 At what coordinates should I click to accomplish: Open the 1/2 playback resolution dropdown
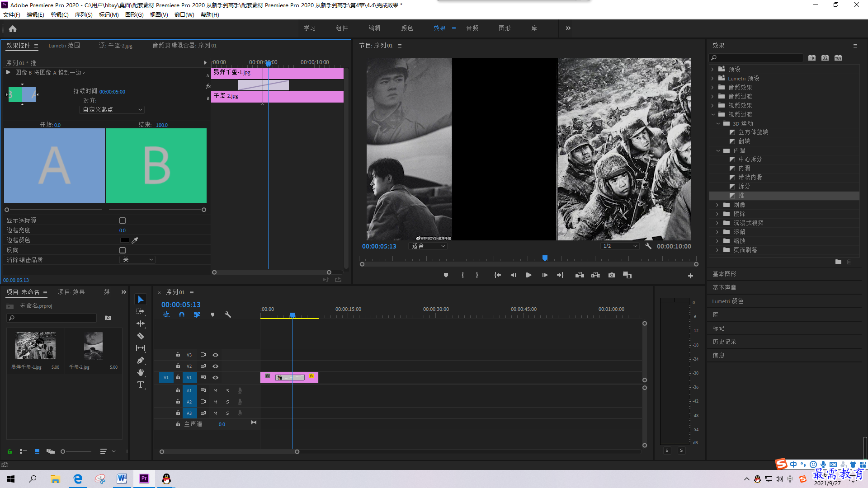(620, 246)
